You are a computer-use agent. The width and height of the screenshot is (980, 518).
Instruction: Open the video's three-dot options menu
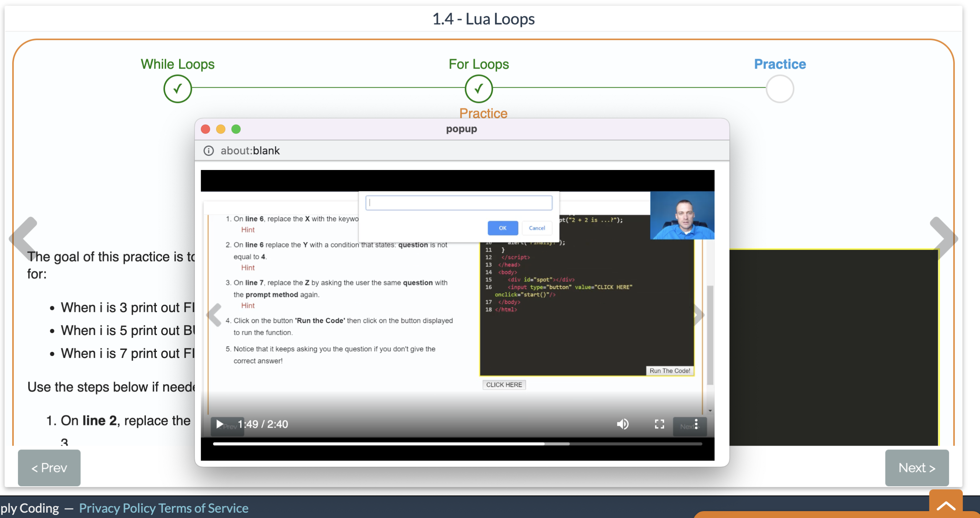pos(696,424)
